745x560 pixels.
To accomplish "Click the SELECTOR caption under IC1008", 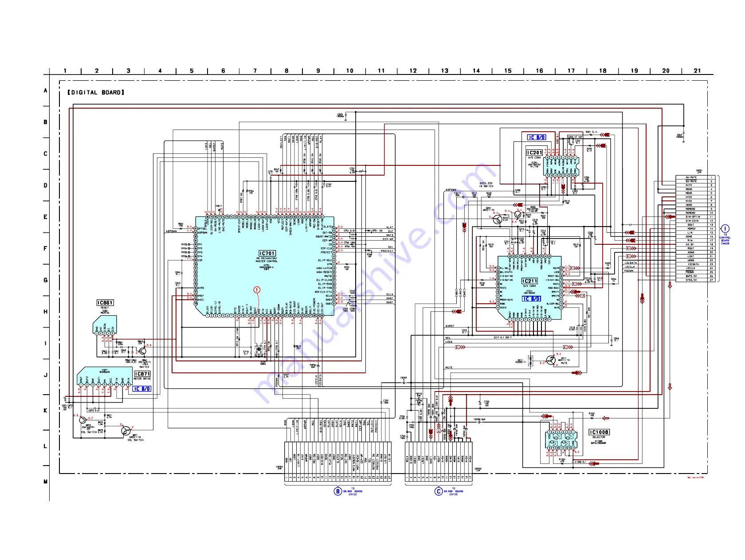I will tap(599, 437).
